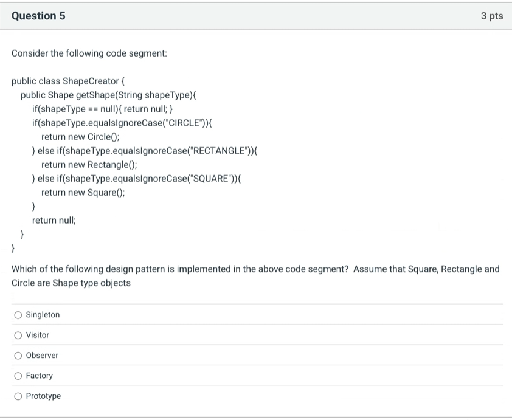This screenshot has height=420, width=512.
Task: Click the "Question 5" heading
Action: (38, 16)
